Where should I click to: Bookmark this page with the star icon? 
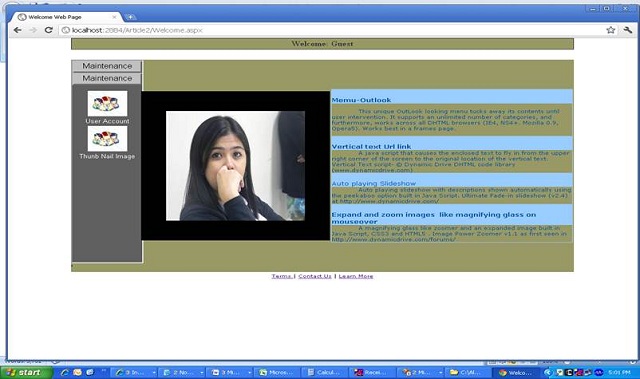[x=611, y=30]
